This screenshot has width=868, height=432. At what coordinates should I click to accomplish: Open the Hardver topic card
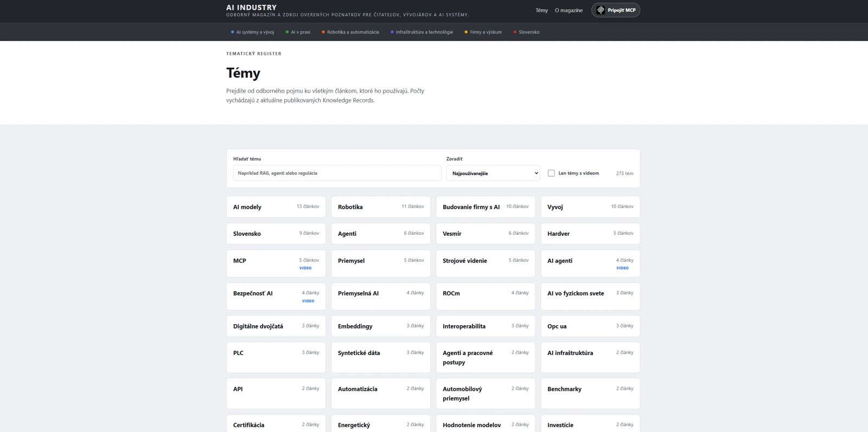click(590, 234)
